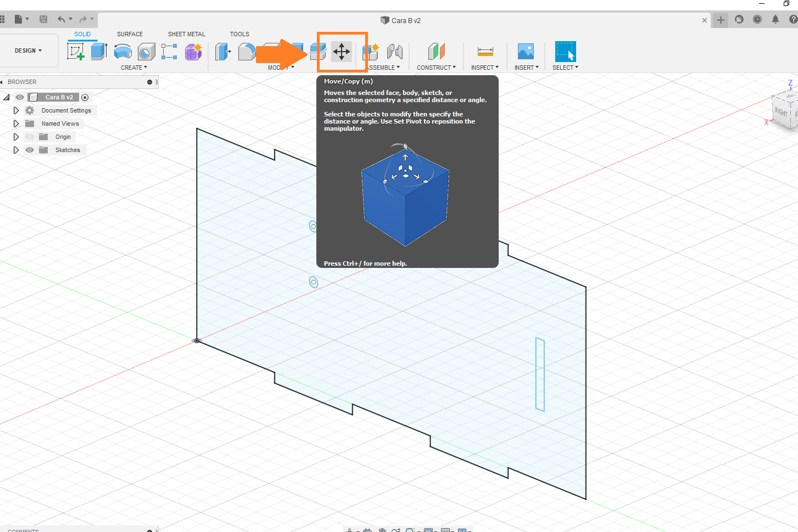Show the hidden Origin folder
The image size is (798, 532).
click(x=30, y=137)
